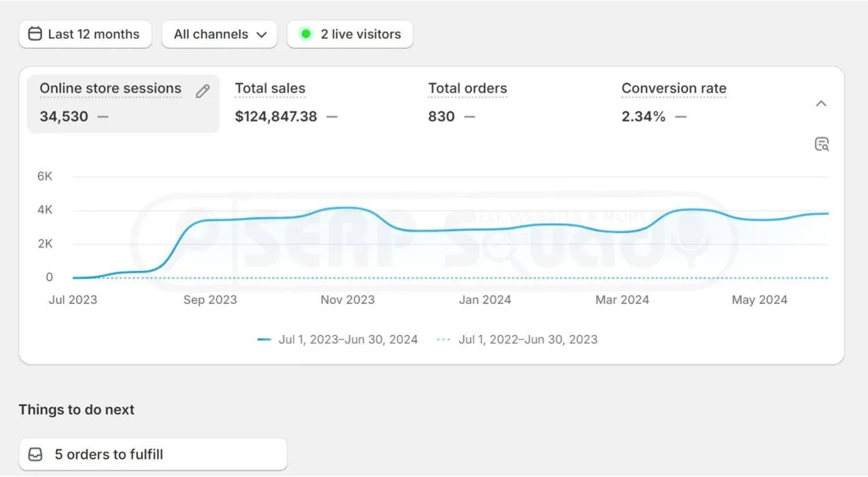Click the 34,530 sessions value
The height and width of the screenshot is (477, 868).
[x=64, y=116]
